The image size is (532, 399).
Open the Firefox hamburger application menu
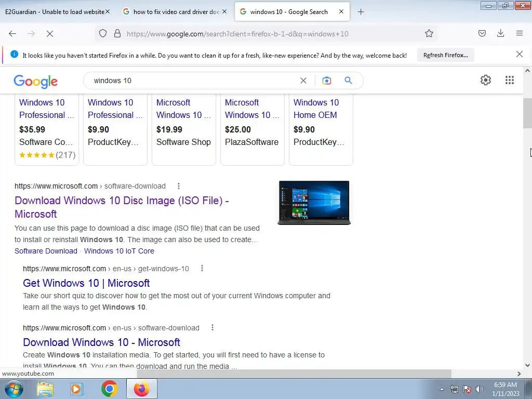[520, 33]
